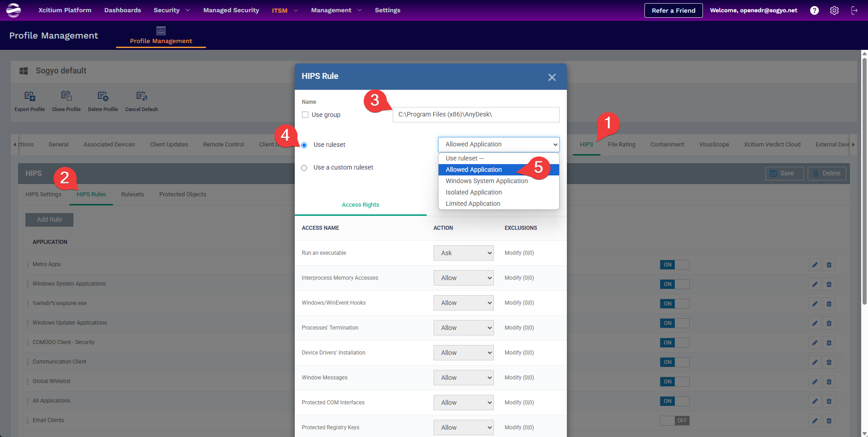This screenshot has height=437, width=868.
Task: Close the HIPS Rule dialog
Action: tap(552, 78)
